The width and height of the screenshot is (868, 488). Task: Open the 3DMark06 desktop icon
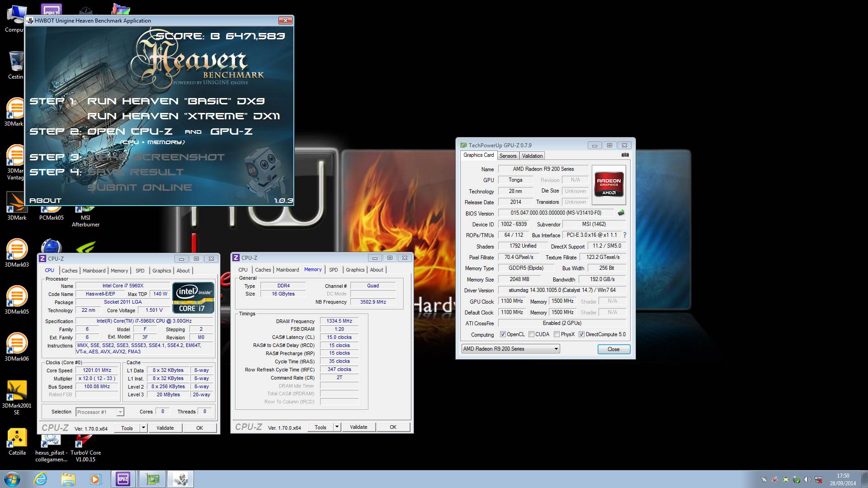17,346
